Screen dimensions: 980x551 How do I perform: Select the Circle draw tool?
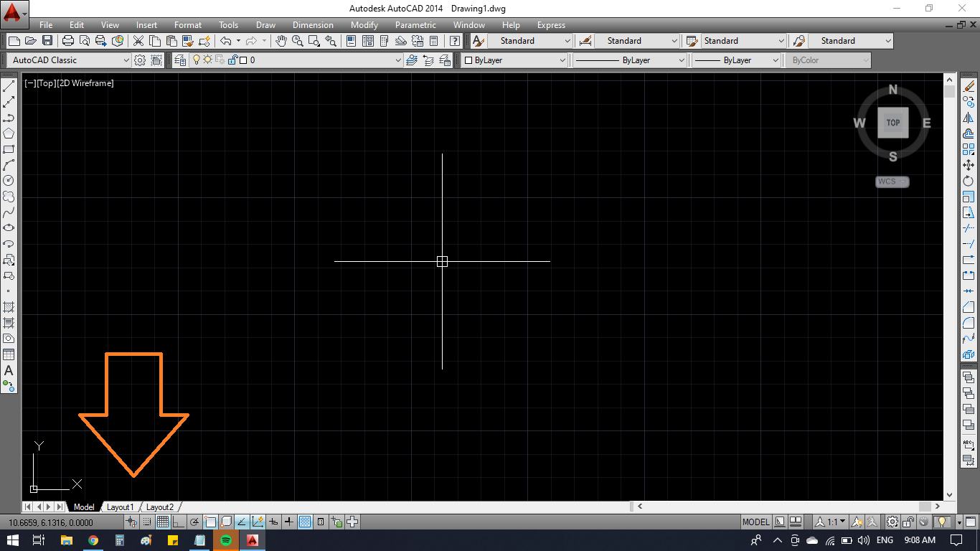9,181
